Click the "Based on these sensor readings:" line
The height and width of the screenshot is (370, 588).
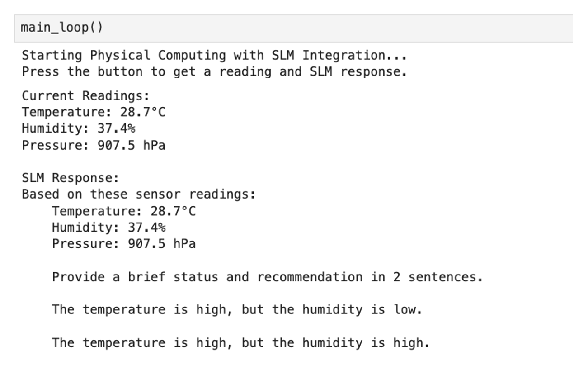pos(139,194)
